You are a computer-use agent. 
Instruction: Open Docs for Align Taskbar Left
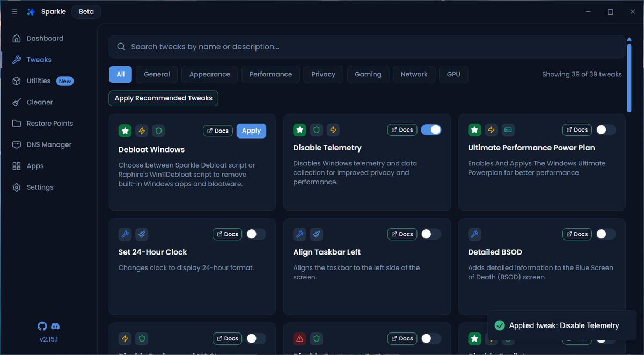[x=402, y=234]
